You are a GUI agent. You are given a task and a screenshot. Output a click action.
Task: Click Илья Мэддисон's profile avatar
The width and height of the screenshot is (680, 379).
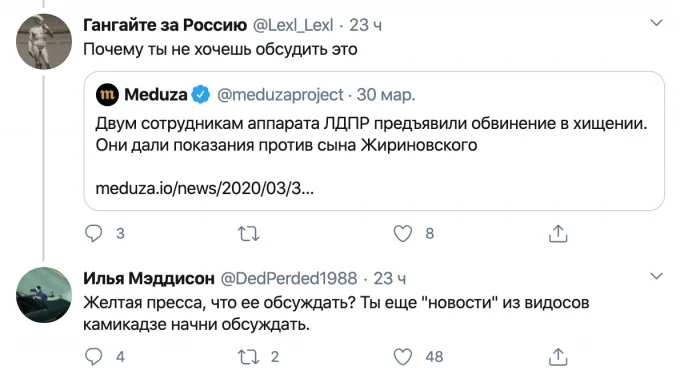coord(44,295)
